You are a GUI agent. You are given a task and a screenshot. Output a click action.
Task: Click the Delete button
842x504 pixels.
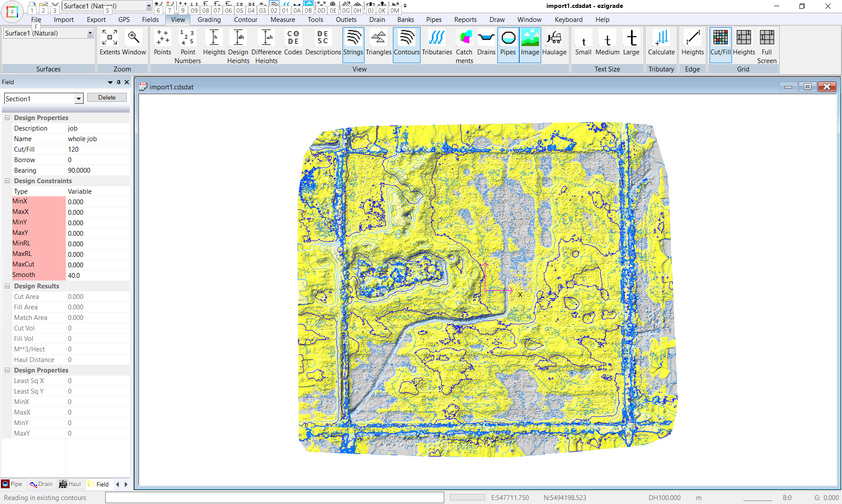[x=107, y=97]
